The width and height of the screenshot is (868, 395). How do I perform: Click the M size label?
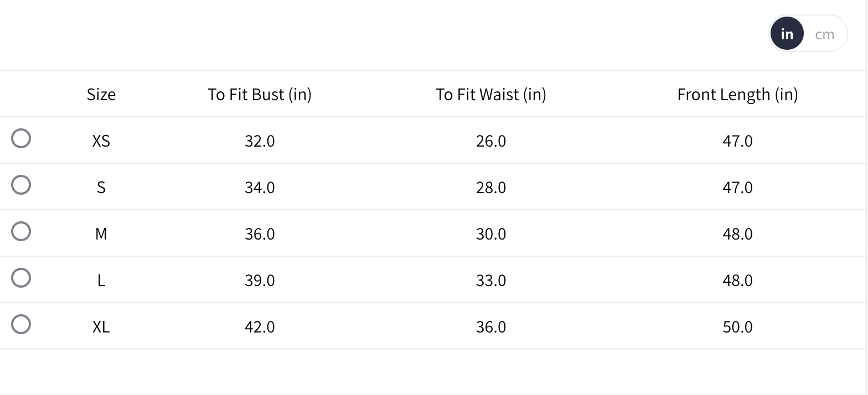coord(101,234)
